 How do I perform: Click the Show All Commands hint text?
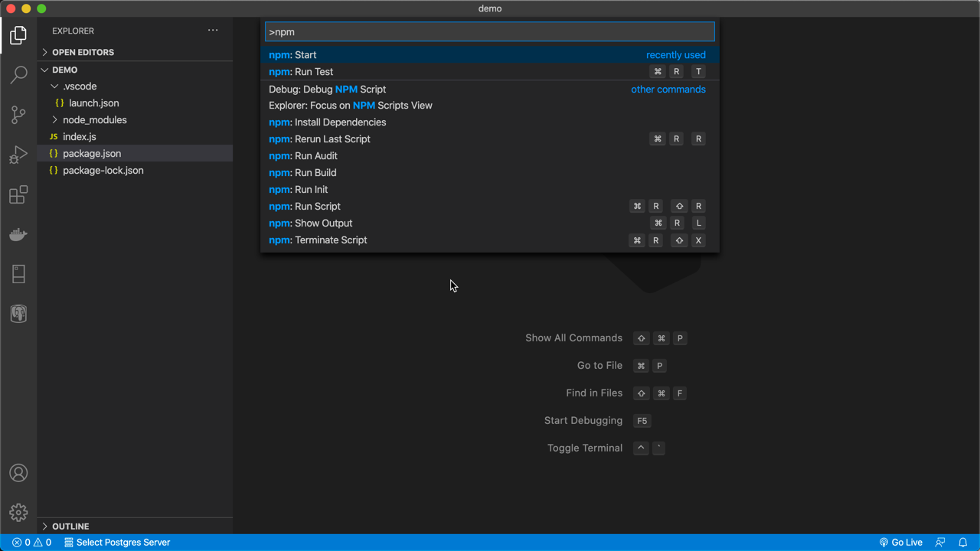point(573,338)
